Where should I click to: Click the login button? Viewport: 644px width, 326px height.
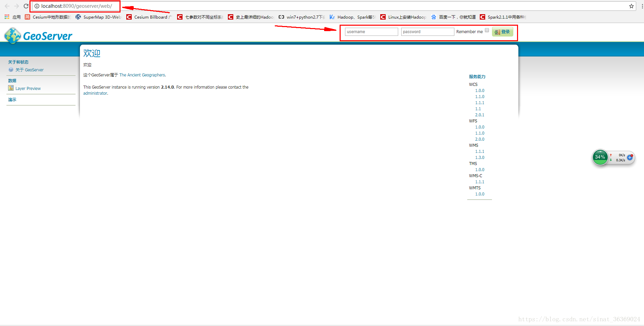tap(502, 32)
